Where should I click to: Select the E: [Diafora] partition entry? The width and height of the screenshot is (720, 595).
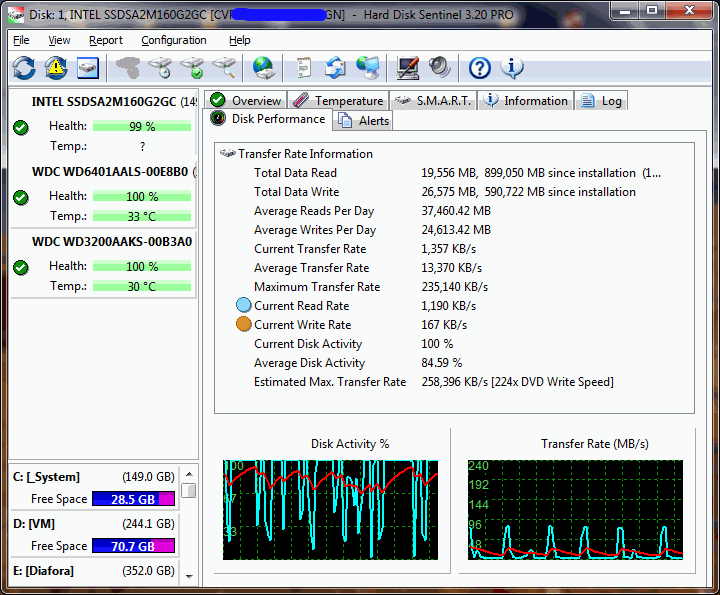tap(94, 571)
